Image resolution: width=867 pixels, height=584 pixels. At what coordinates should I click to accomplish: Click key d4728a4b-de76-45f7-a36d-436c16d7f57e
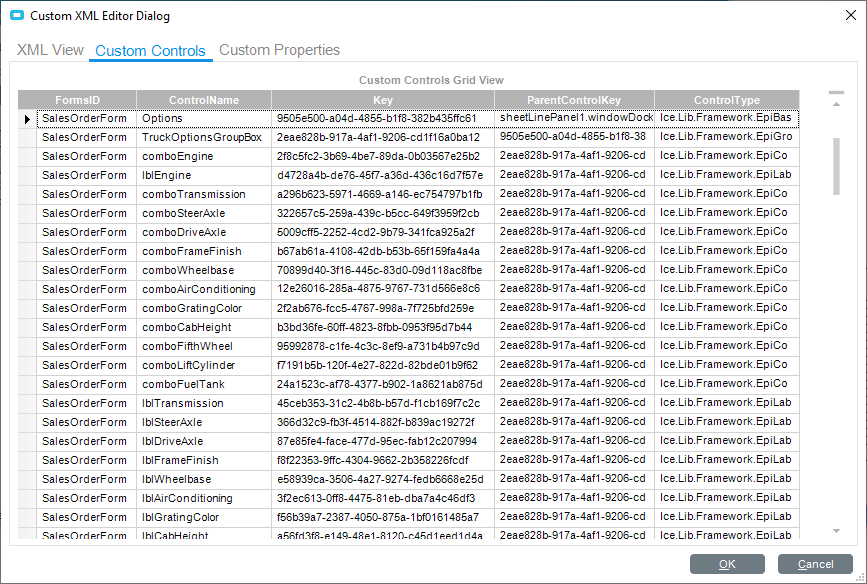[x=383, y=175]
